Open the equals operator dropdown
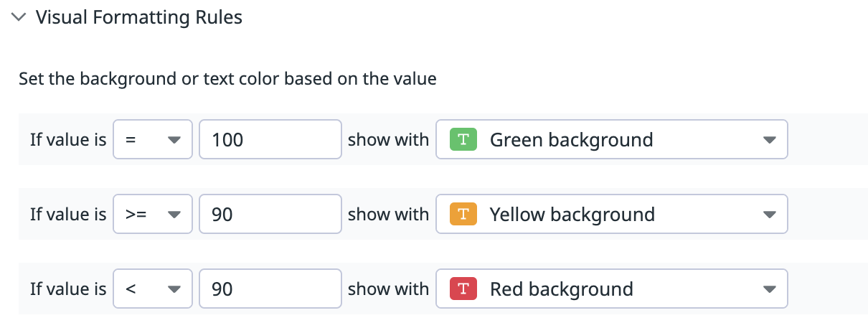This screenshot has height=323, width=868. tap(152, 139)
